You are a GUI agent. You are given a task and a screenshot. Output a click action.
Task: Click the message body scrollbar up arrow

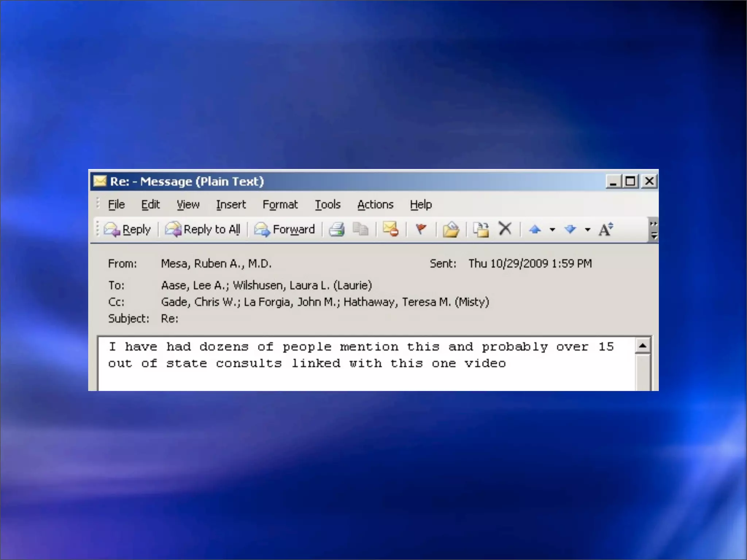tap(643, 346)
